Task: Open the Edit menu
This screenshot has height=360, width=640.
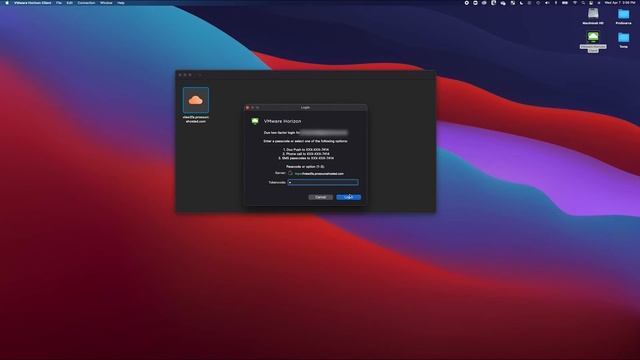Action: (69, 3)
